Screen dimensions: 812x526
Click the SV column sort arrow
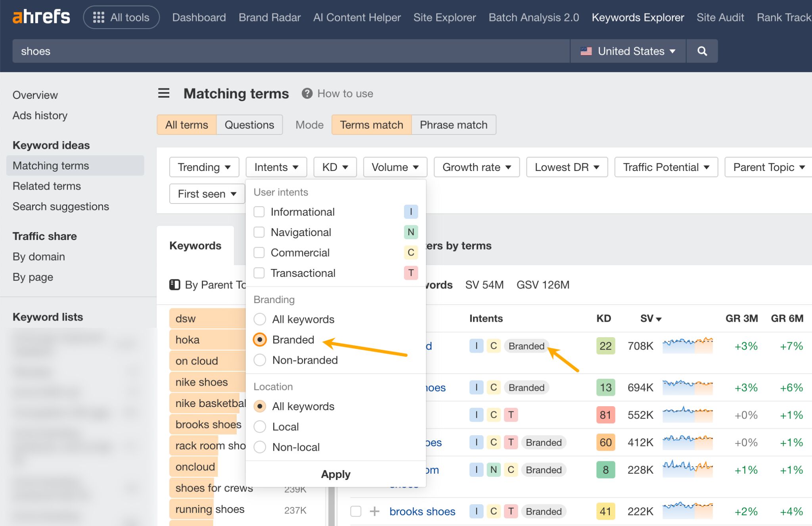pyautogui.click(x=659, y=319)
